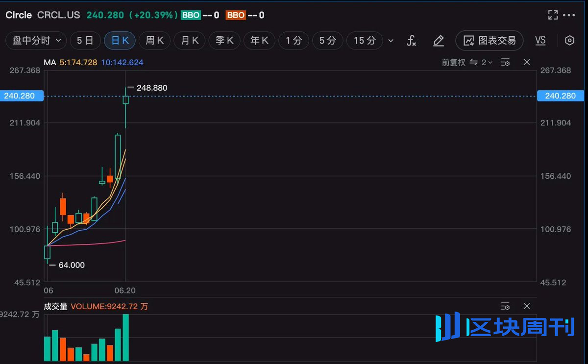Click the MA indicator label
Viewport: 588px width, 364px height.
[x=50, y=62]
